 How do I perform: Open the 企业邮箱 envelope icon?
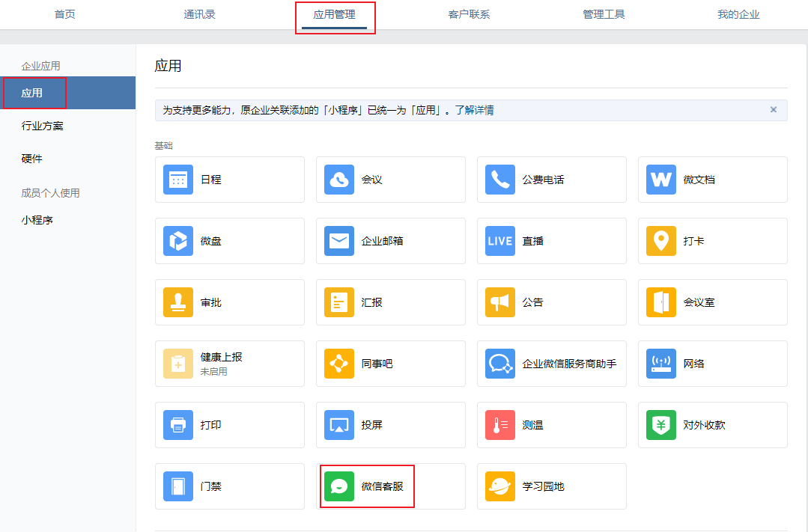339,240
